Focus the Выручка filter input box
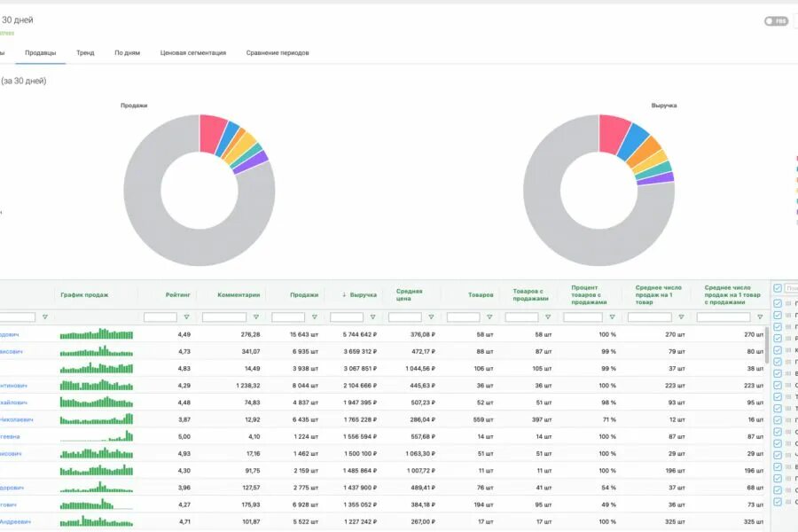Viewport: 798px width, 532px height. pyautogui.click(x=347, y=317)
